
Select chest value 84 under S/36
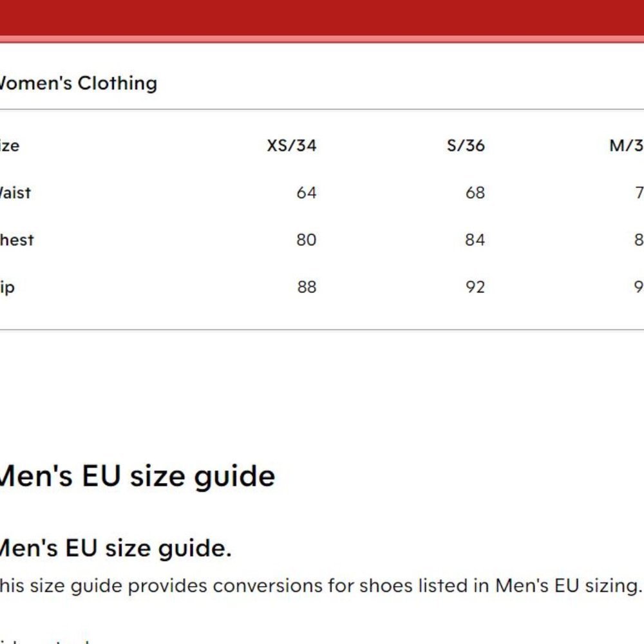point(475,240)
